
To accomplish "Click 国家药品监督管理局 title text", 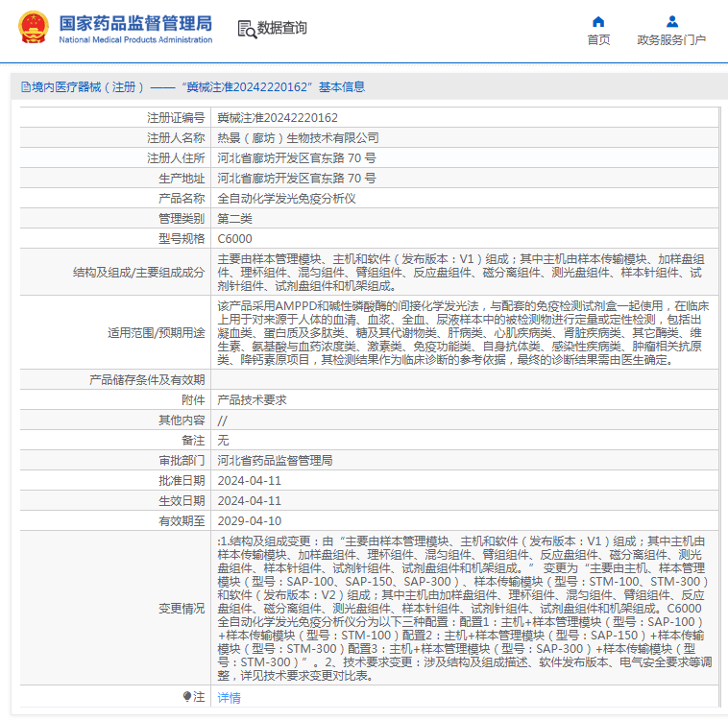I will tap(135, 23).
